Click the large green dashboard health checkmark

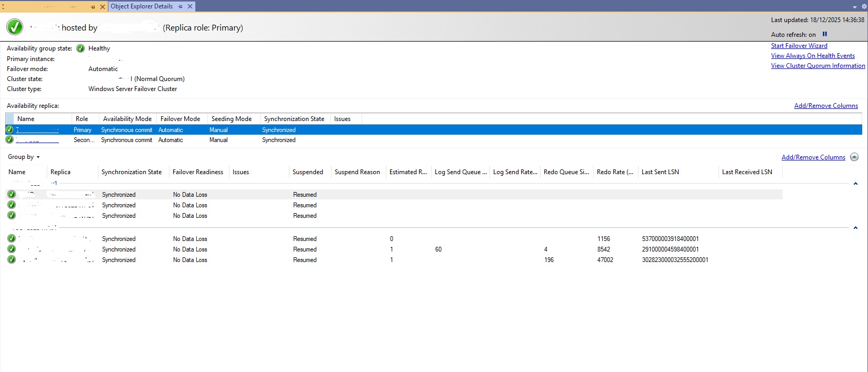point(15,27)
